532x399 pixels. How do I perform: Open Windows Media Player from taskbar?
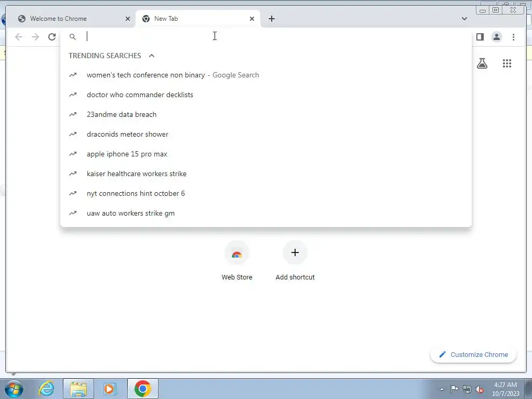click(x=110, y=389)
